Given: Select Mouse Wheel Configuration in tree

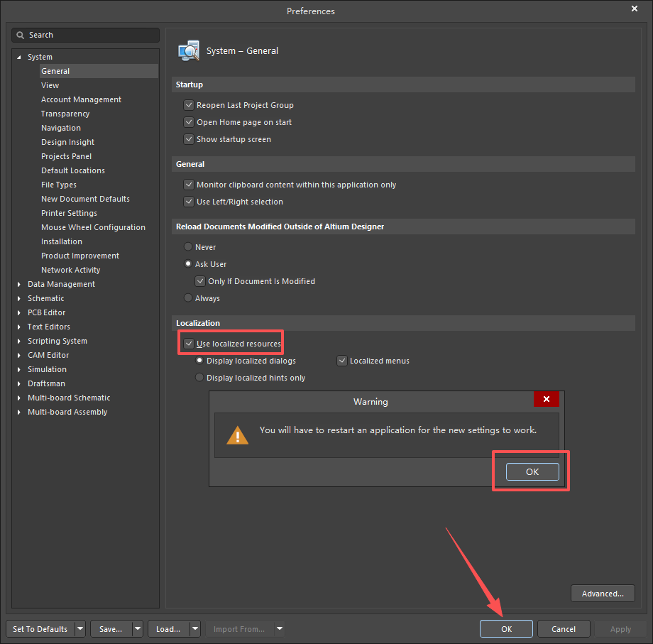Looking at the screenshot, I should coord(93,227).
